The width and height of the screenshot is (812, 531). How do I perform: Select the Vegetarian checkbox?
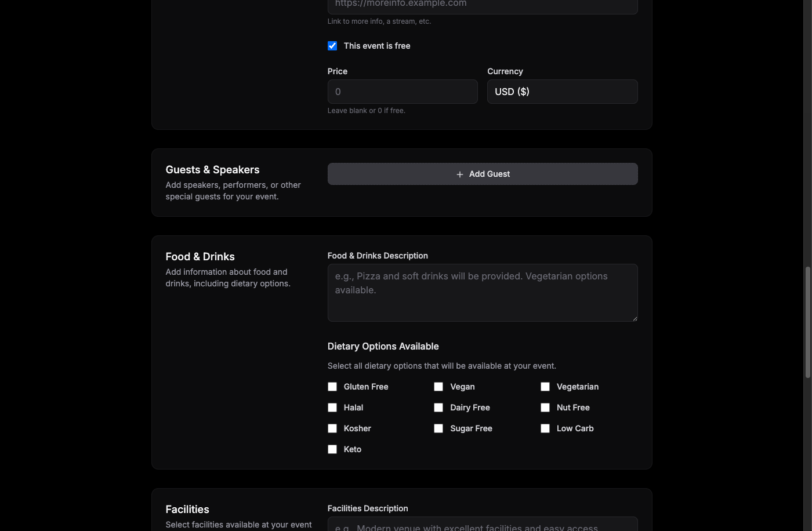pos(545,386)
